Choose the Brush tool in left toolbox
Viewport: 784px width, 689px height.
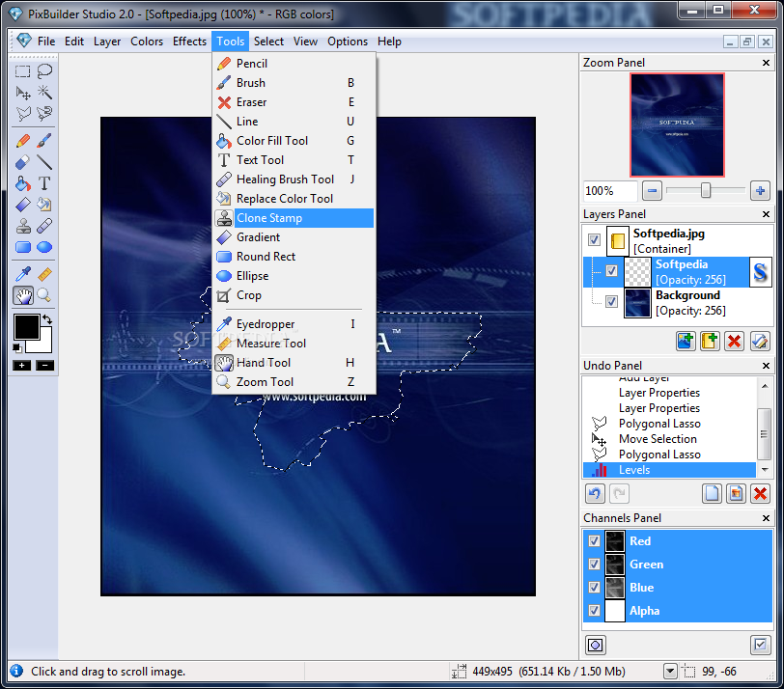44,141
